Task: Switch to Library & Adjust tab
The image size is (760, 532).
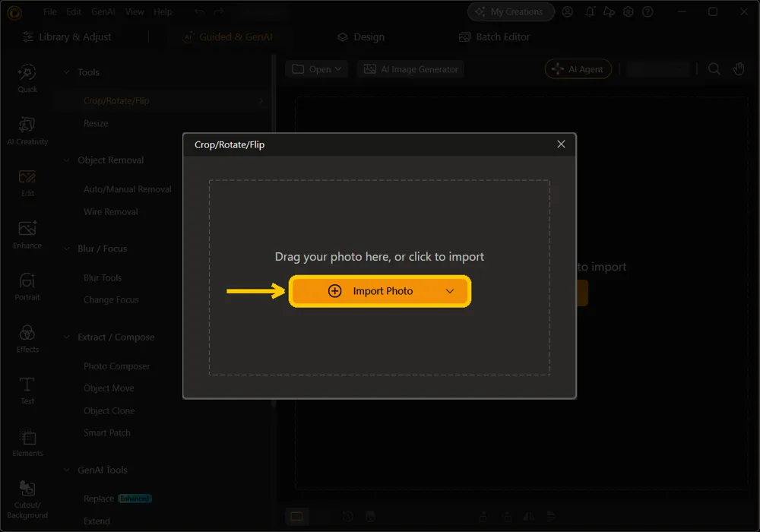Action: pyautogui.click(x=67, y=36)
